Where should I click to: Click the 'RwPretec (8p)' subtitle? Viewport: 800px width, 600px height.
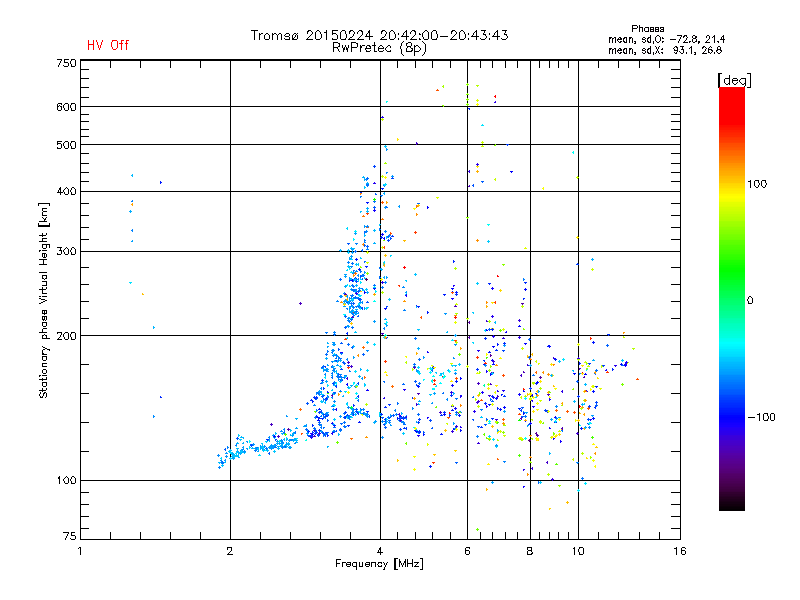tap(379, 48)
